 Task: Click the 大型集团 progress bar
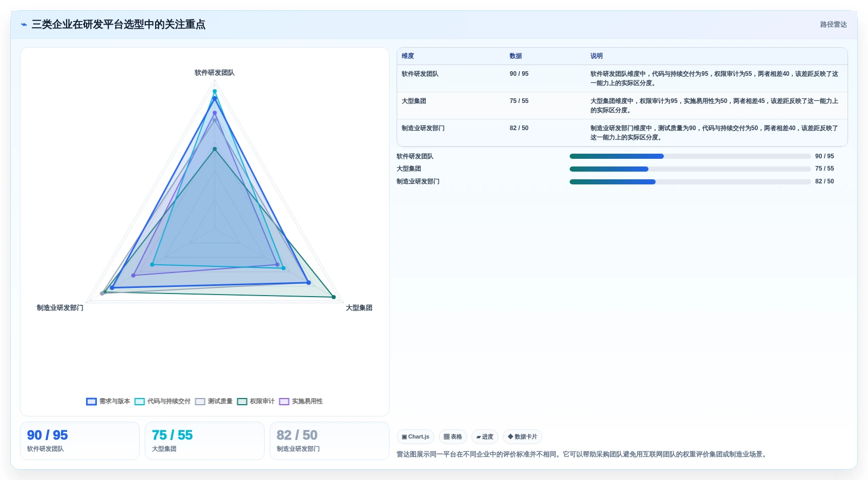coord(690,169)
